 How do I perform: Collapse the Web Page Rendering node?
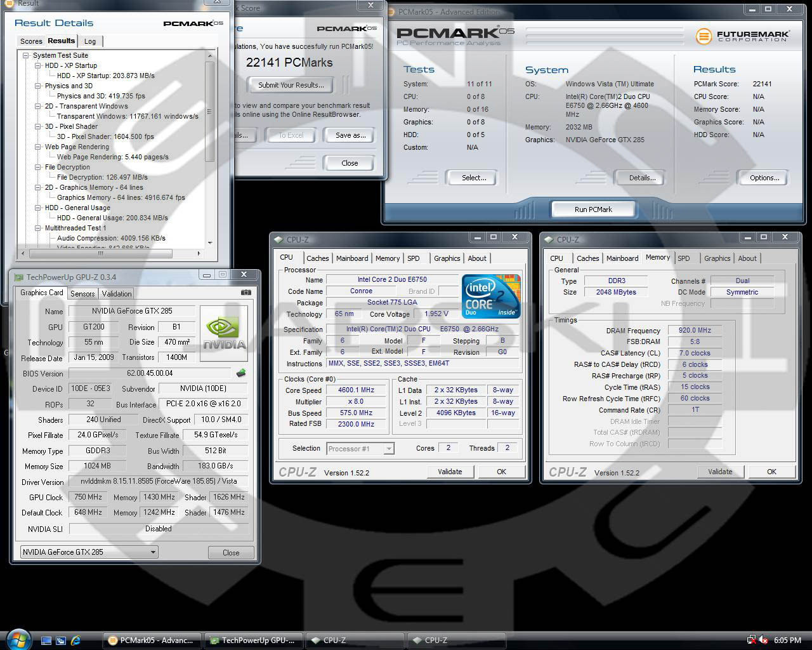(x=38, y=147)
